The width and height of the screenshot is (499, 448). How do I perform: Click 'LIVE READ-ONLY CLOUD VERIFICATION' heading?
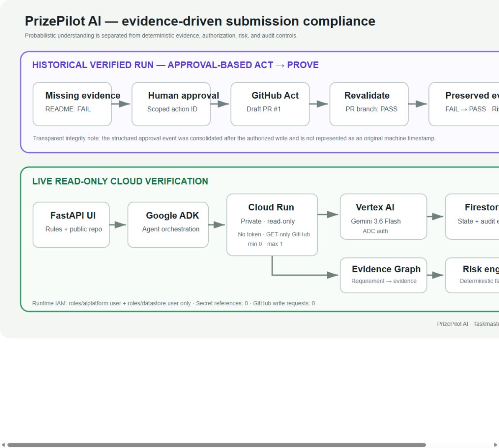(120, 181)
